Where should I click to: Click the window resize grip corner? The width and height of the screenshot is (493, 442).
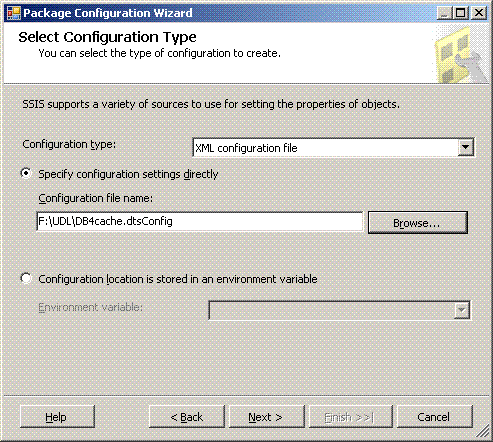pyautogui.click(x=483, y=432)
